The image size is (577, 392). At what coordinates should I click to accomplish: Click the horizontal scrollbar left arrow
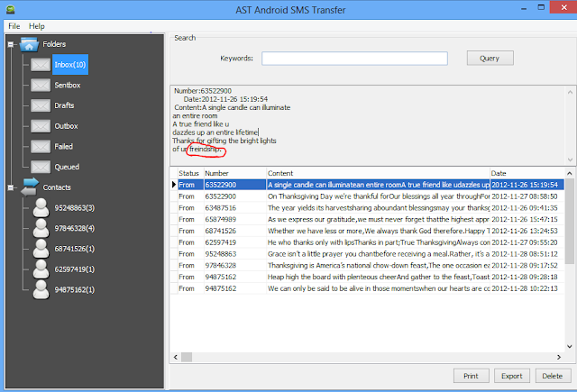176,357
